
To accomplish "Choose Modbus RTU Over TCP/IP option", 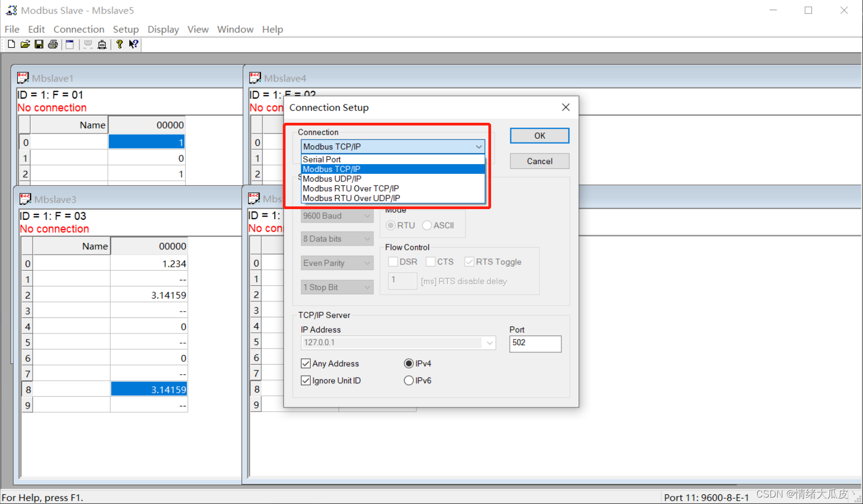I will 393,188.
